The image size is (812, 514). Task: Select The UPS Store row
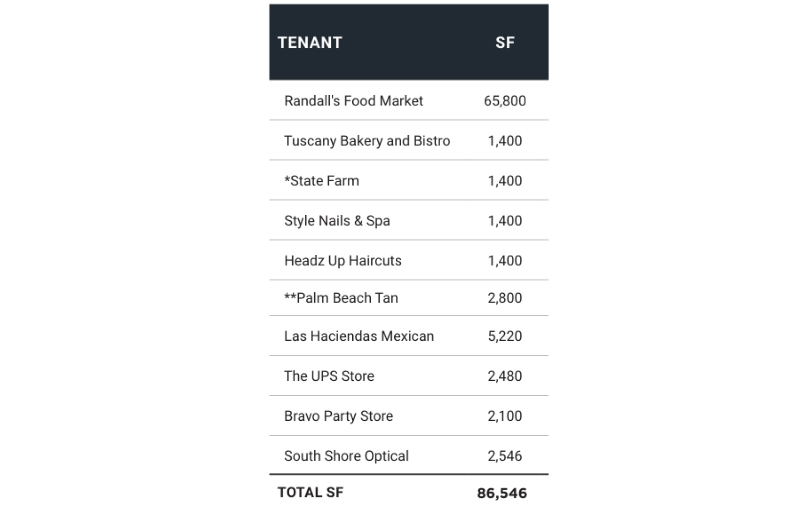(408, 376)
